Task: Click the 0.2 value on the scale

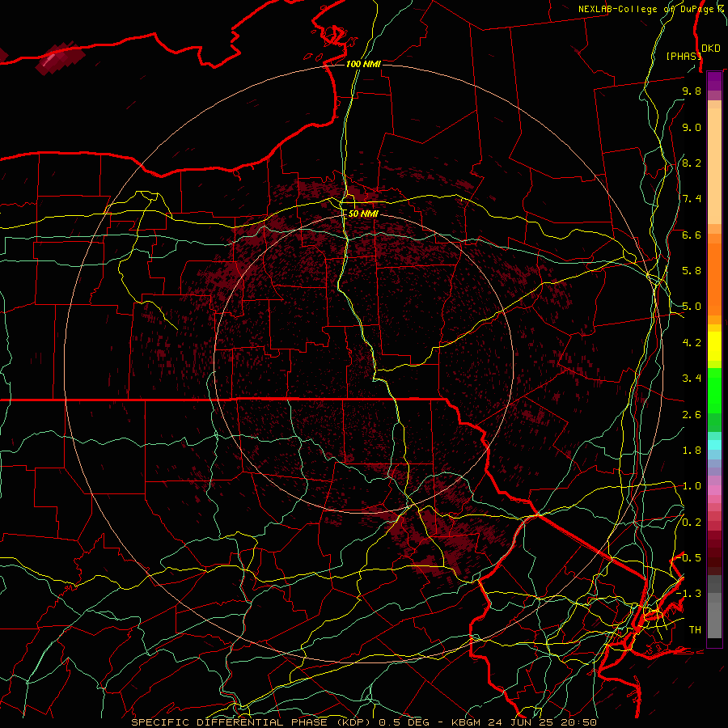Action: point(692,523)
